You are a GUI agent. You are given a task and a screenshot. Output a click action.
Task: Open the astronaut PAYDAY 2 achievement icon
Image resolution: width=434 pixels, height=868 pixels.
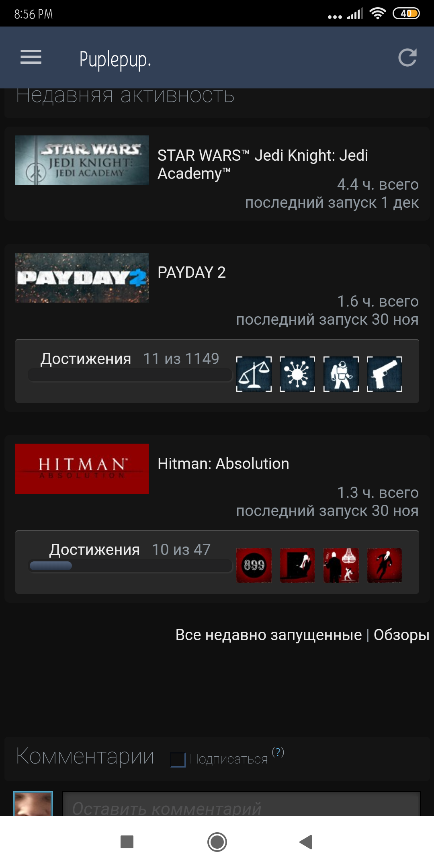[341, 374]
